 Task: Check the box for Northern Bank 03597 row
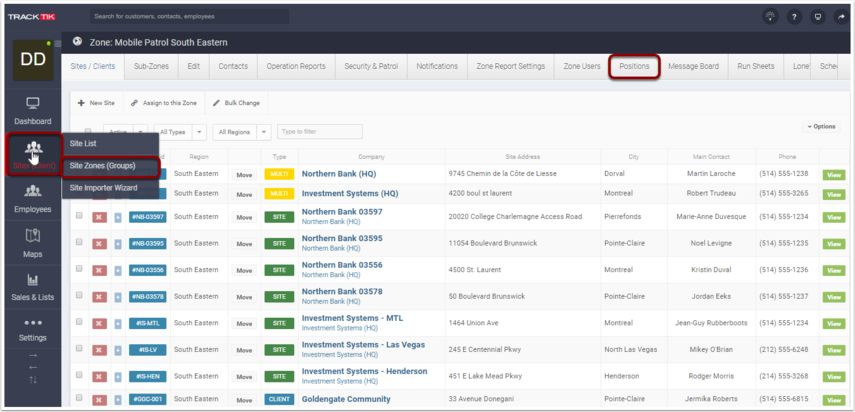(79, 215)
